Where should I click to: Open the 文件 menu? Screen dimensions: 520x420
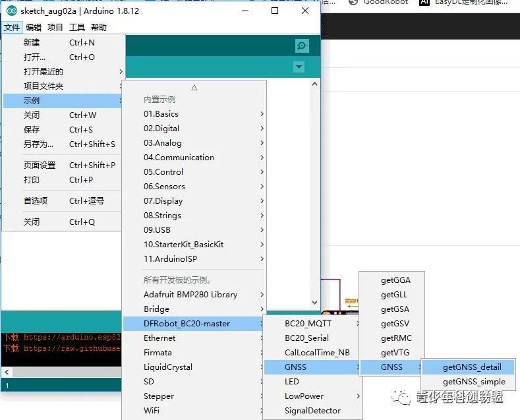12,27
